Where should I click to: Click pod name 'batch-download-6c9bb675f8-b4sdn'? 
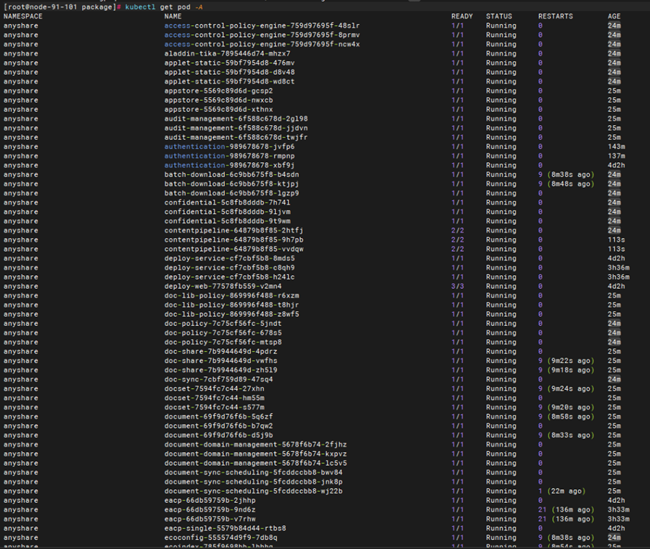point(231,175)
